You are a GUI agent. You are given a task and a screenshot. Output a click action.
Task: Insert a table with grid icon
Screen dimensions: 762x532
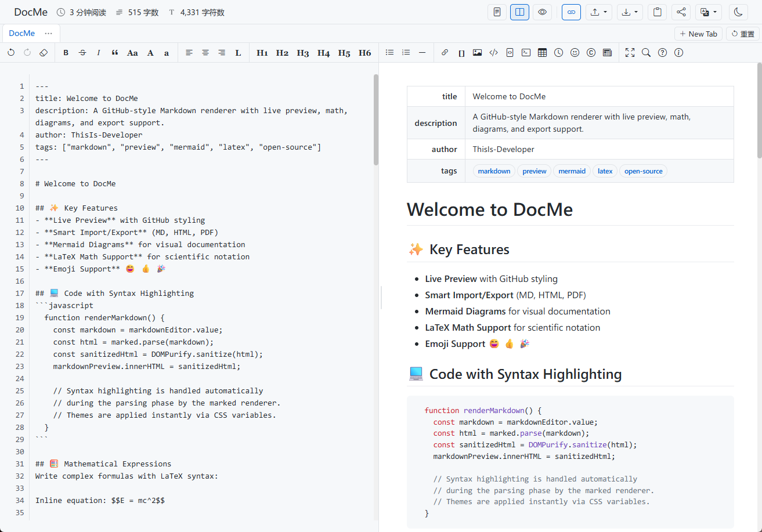pyautogui.click(x=543, y=53)
